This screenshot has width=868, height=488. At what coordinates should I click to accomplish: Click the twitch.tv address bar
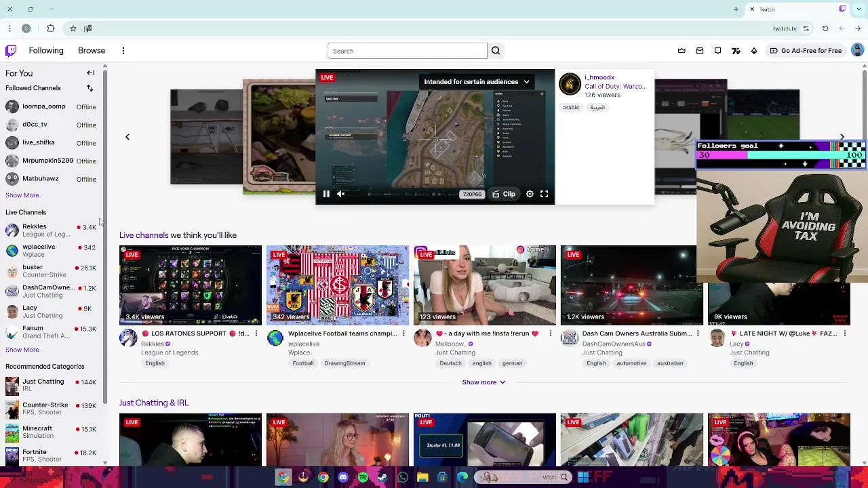tap(785, 28)
